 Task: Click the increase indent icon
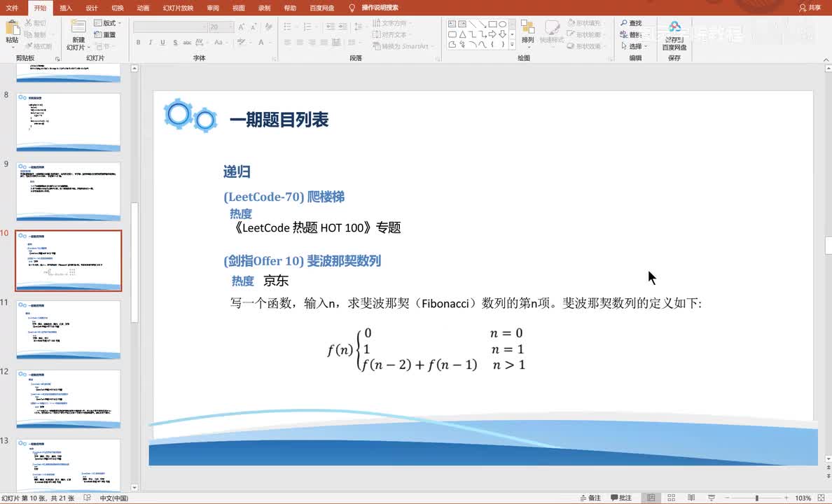[342, 27]
